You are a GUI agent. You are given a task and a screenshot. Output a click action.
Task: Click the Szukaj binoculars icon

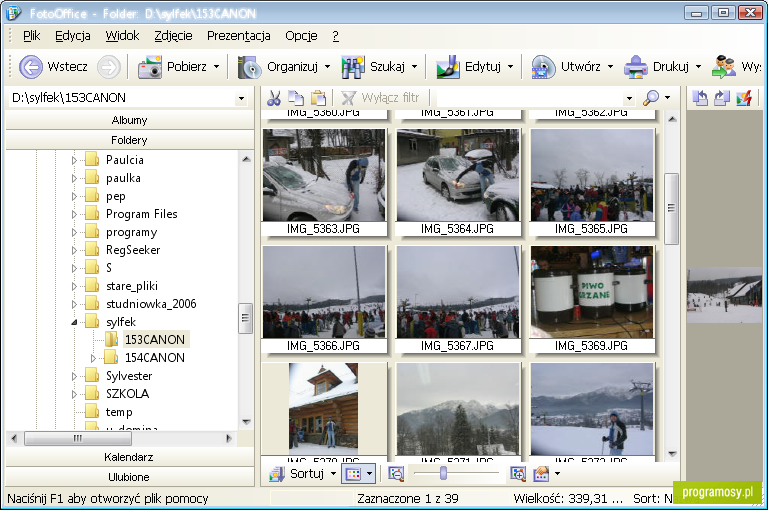point(353,67)
